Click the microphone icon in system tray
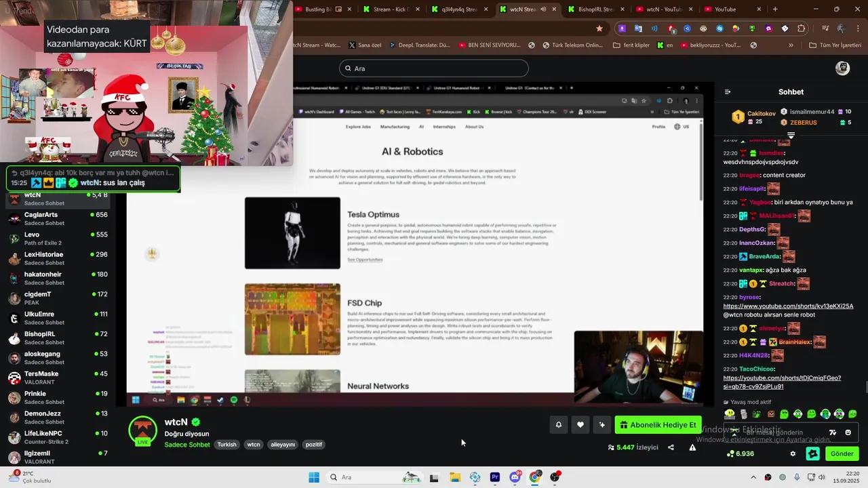The width and height of the screenshot is (868, 488). tap(797, 477)
